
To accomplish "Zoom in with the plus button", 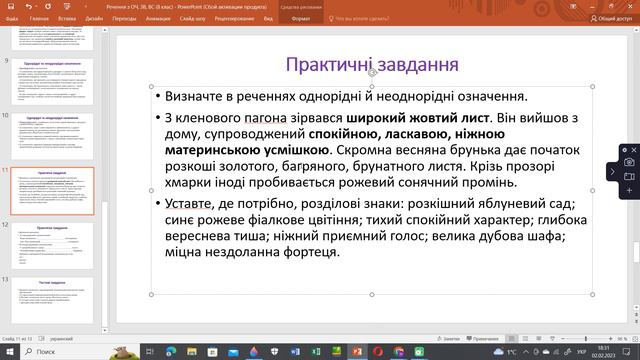I will tap(611, 339).
